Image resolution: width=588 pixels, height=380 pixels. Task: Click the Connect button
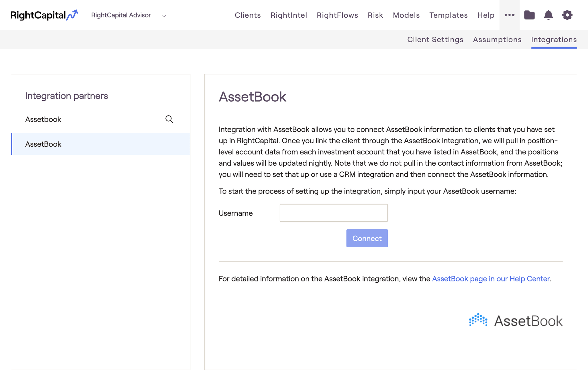367,238
